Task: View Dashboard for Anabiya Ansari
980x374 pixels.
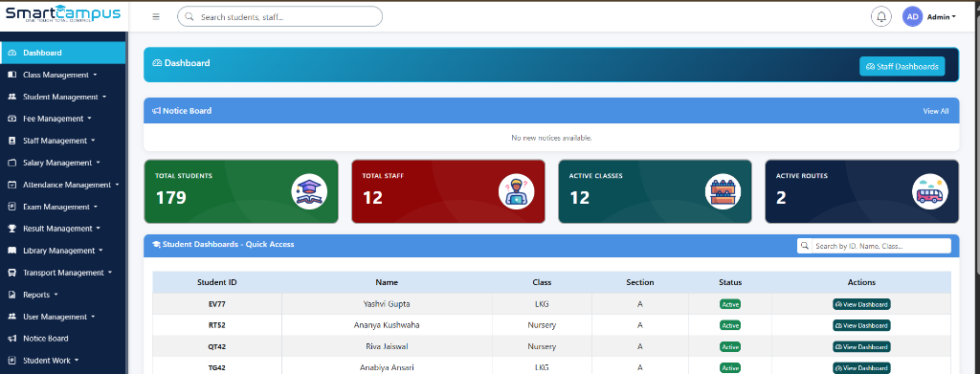Action: 861,367
